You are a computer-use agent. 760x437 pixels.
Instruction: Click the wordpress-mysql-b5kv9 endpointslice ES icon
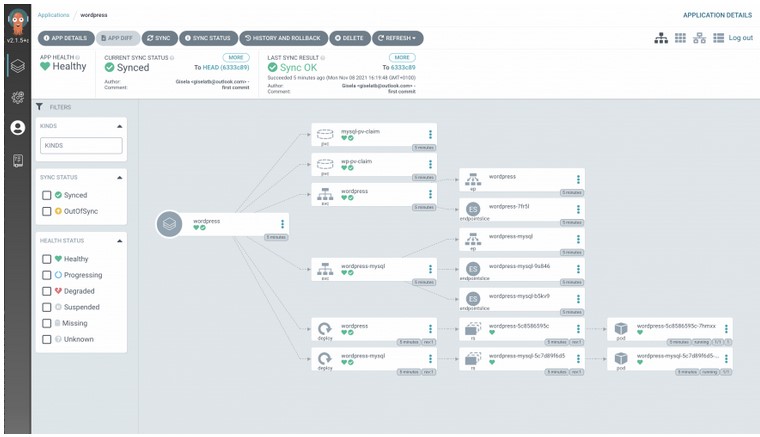point(473,299)
